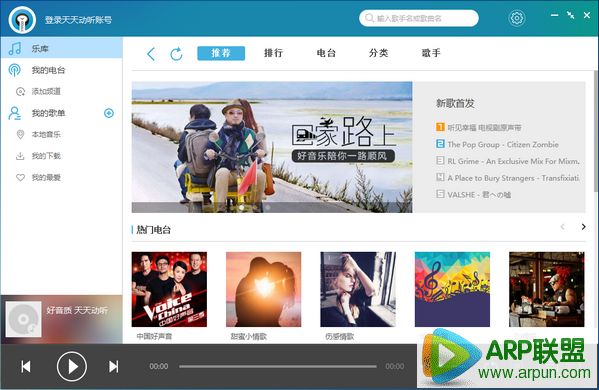Switch to the 排行 tab
599x390 pixels.
coord(274,53)
